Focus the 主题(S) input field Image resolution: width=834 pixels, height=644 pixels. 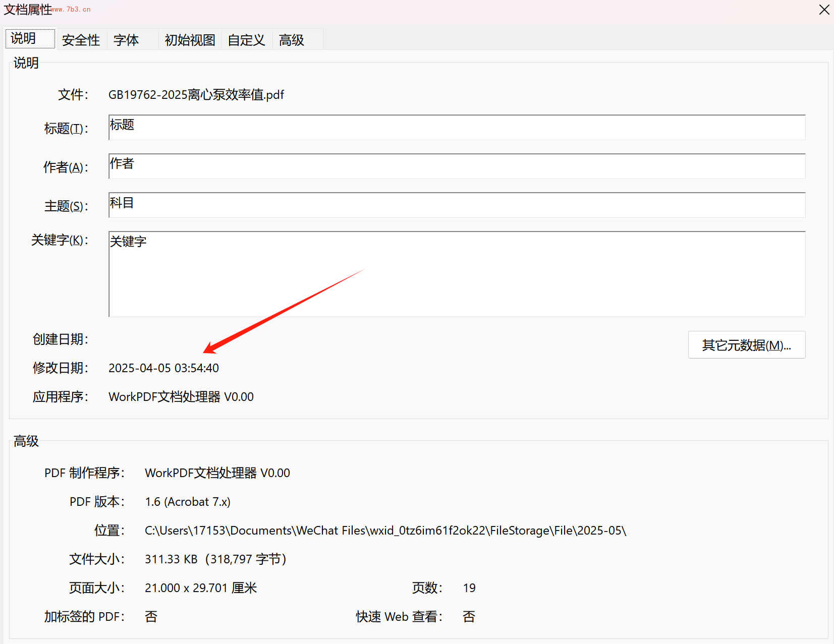(x=457, y=205)
